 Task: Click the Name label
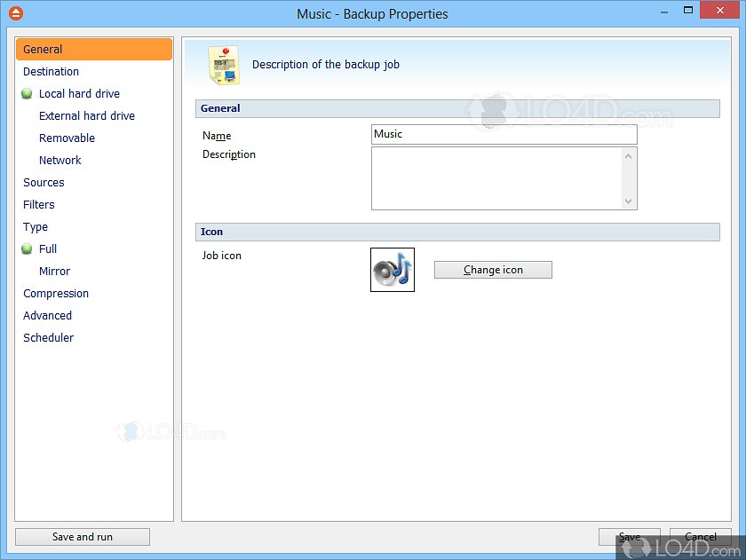(217, 136)
